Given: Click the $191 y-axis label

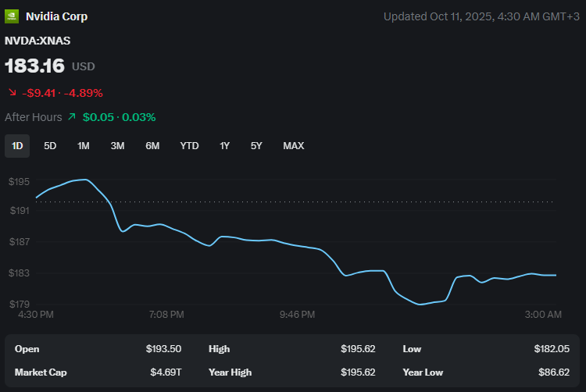Looking at the screenshot, I should point(20,211).
